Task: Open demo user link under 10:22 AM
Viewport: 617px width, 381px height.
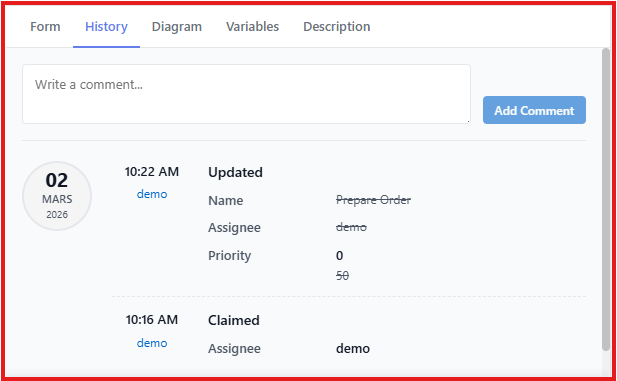Action: (x=152, y=194)
